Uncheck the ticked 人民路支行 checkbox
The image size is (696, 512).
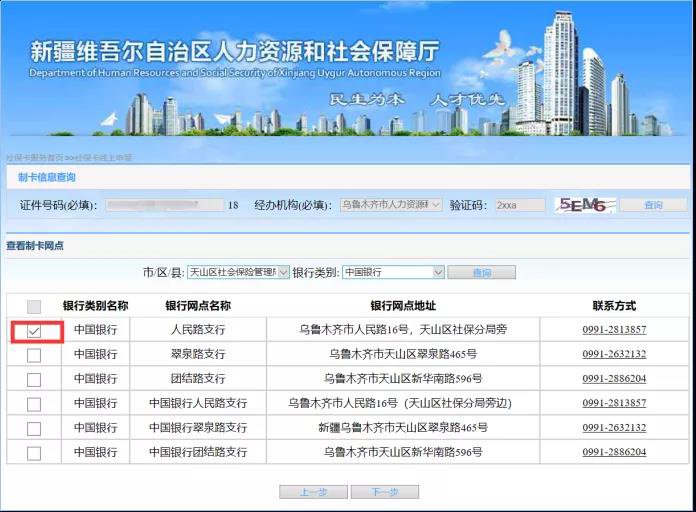click(x=34, y=331)
